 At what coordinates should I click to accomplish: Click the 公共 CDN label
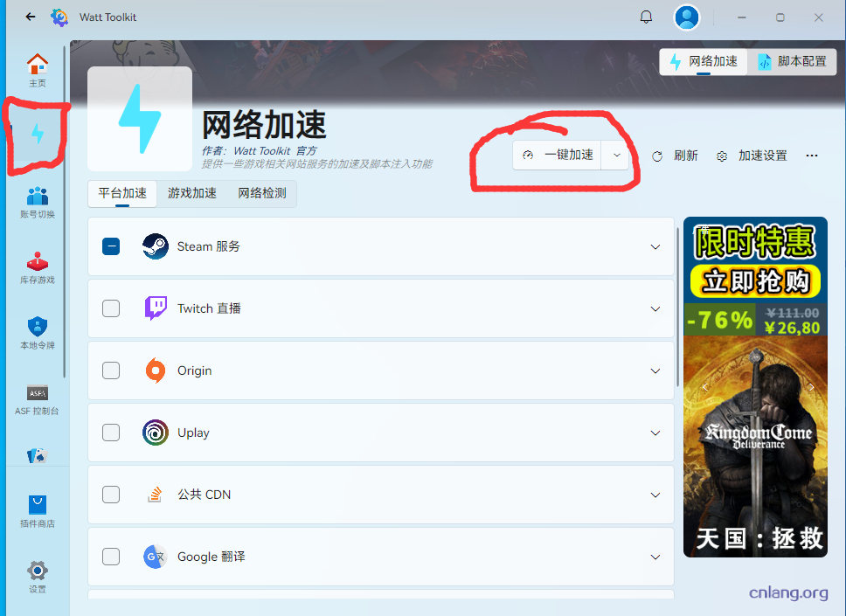coord(204,495)
